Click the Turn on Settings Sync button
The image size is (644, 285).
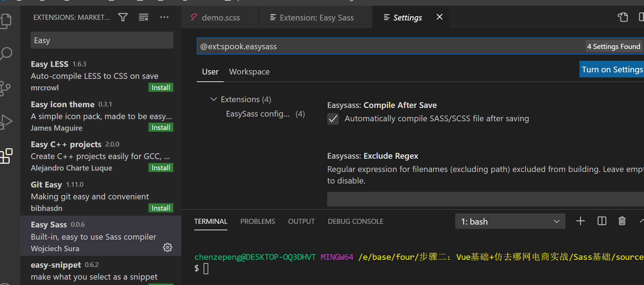click(x=612, y=69)
